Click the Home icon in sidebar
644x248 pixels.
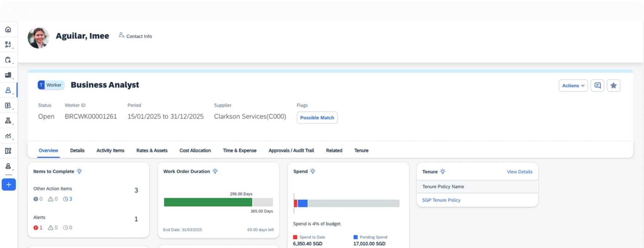click(x=8, y=30)
